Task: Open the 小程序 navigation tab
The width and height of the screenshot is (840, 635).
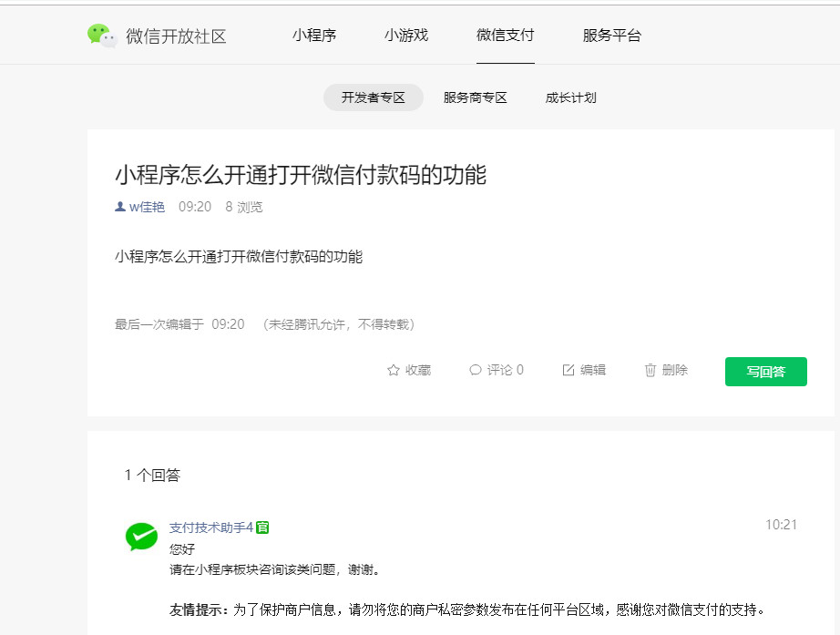Action: (314, 36)
